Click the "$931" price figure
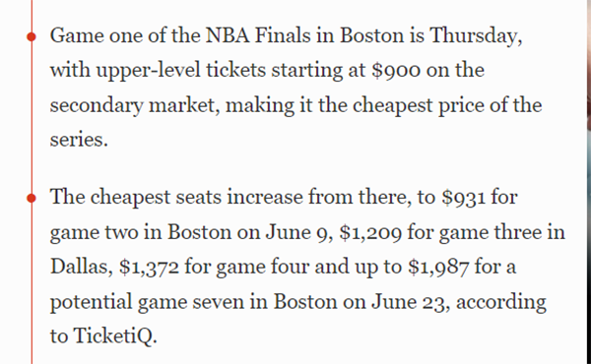 coord(463,197)
